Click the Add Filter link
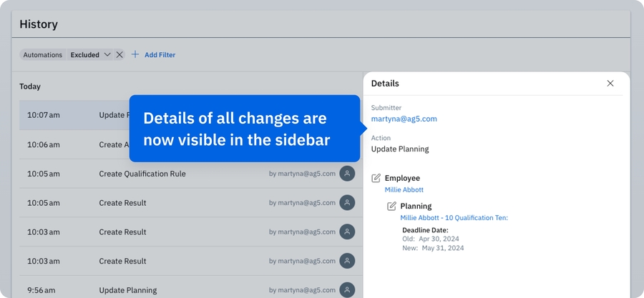The width and height of the screenshot is (644, 298). click(x=160, y=55)
